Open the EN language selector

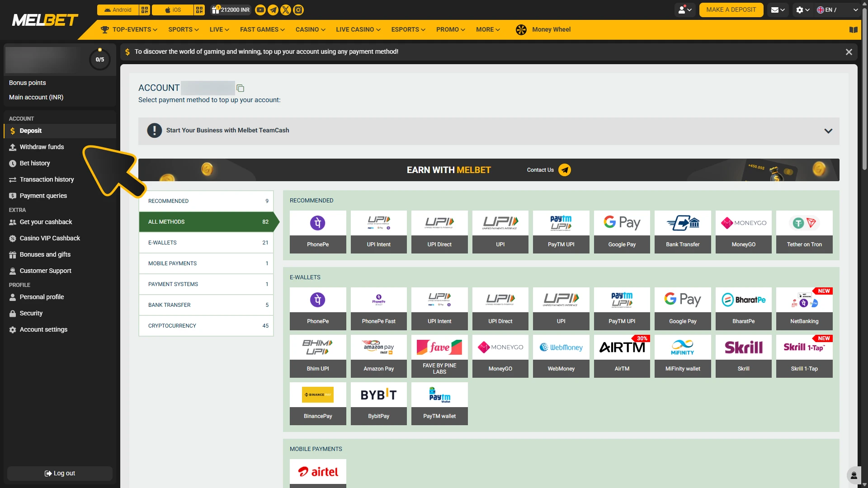click(837, 10)
